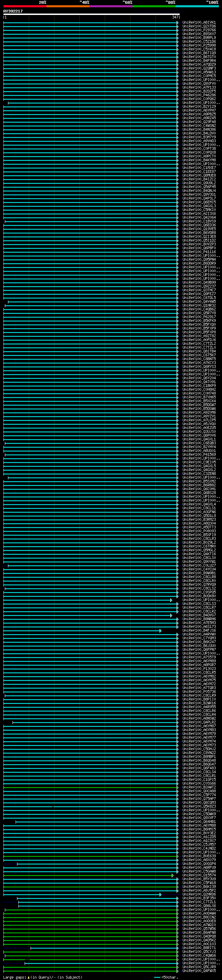Select the UniRef100_C0PT38 label

(199, 149)
